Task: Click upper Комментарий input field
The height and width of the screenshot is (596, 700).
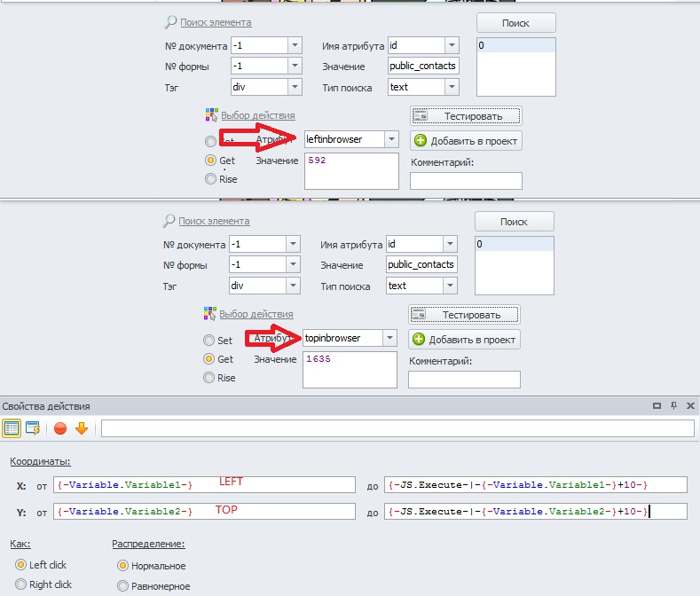Action: pyautogui.click(x=466, y=181)
